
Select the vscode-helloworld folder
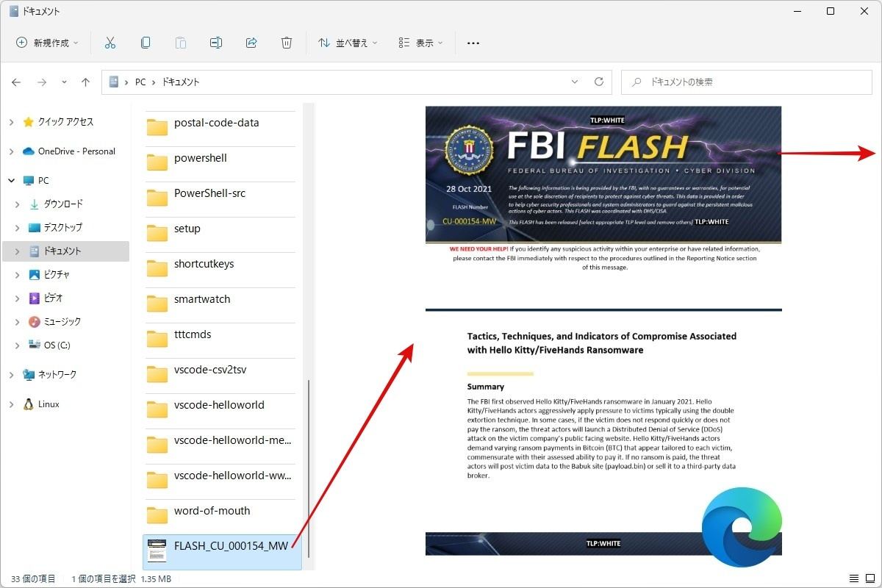point(220,409)
